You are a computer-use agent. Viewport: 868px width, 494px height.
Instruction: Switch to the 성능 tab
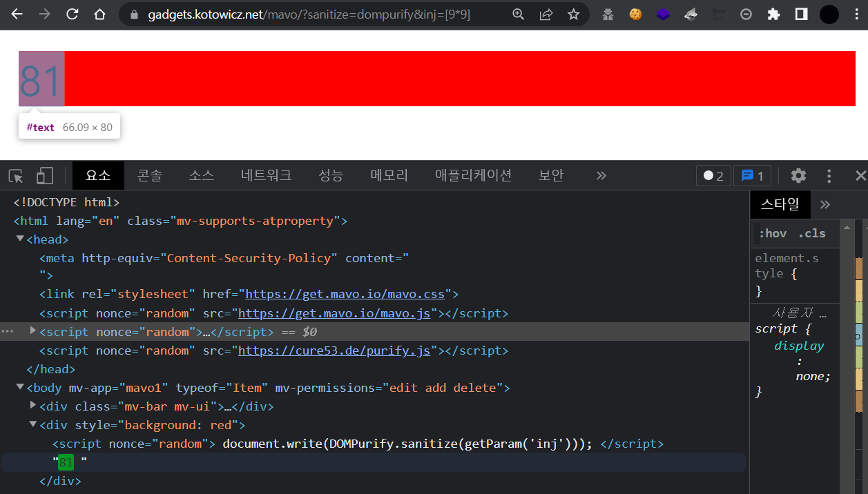331,176
